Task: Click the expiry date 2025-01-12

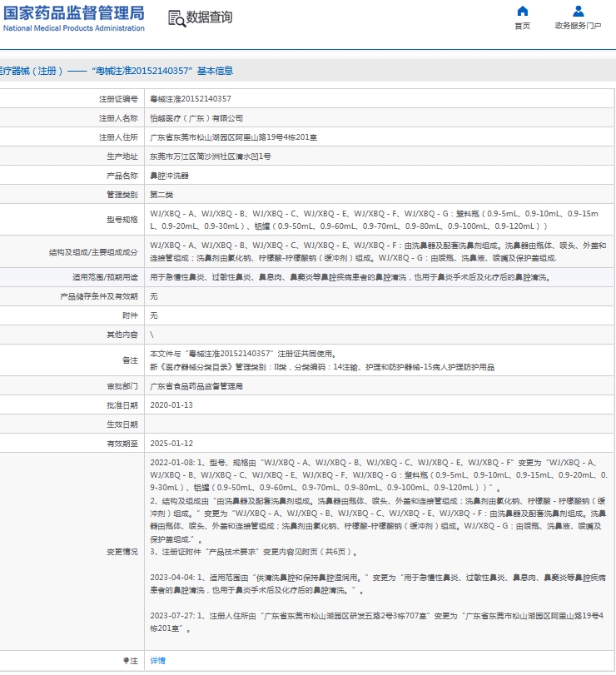Action: tap(171, 444)
